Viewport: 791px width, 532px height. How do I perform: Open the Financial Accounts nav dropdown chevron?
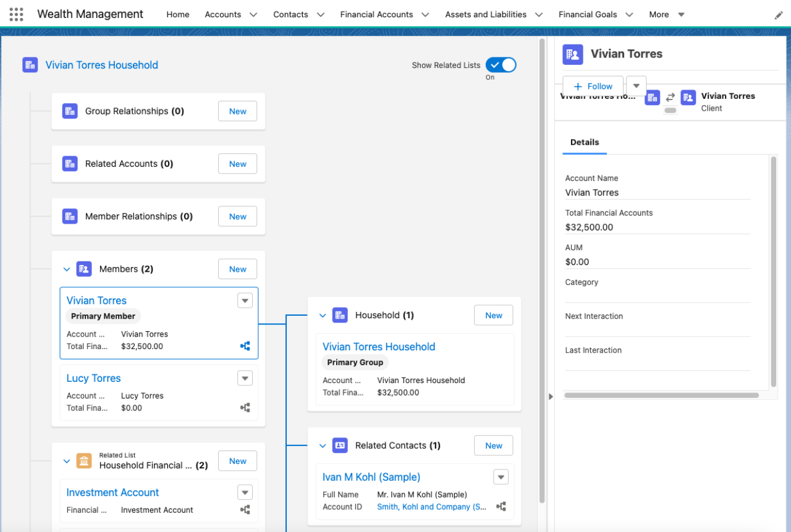point(425,15)
